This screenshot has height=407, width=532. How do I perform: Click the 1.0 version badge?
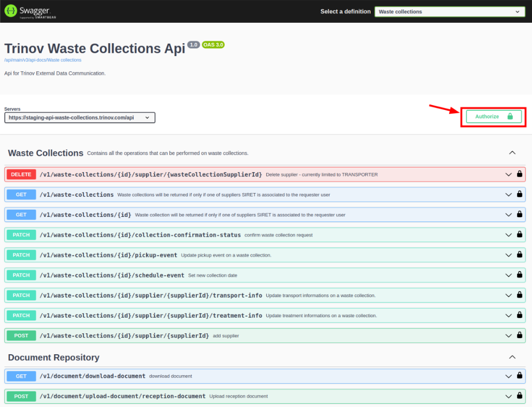tap(193, 45)
